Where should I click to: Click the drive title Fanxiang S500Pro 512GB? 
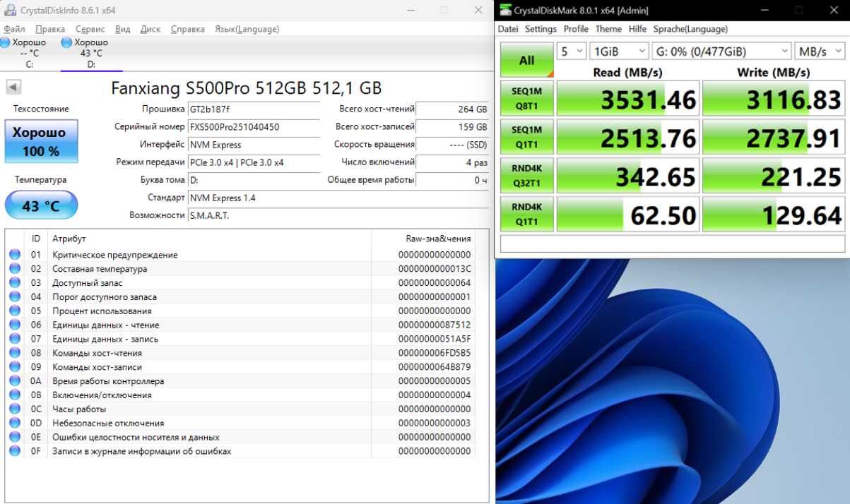pyautogui.click(x=246, y=88)
